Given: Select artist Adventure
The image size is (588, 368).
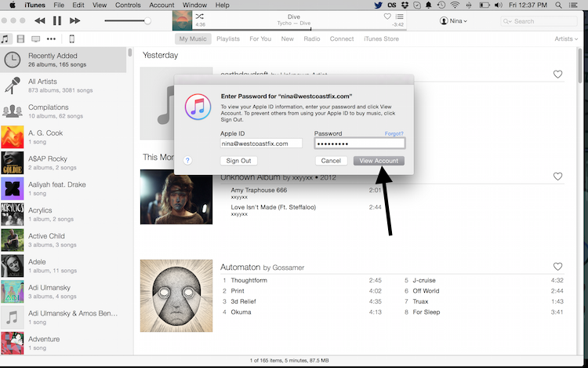Looking at the screenshot, I should click(64, 343).
